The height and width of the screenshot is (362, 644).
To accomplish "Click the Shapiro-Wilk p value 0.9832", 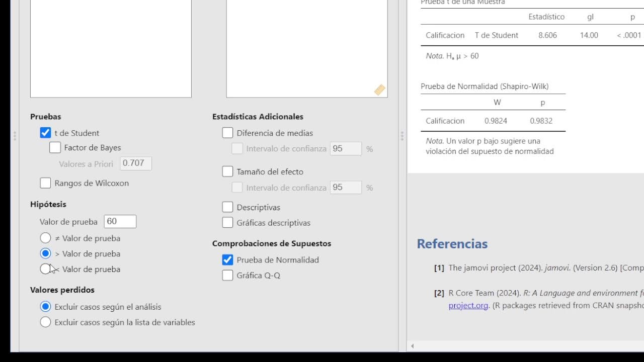I will coord(541,121).
